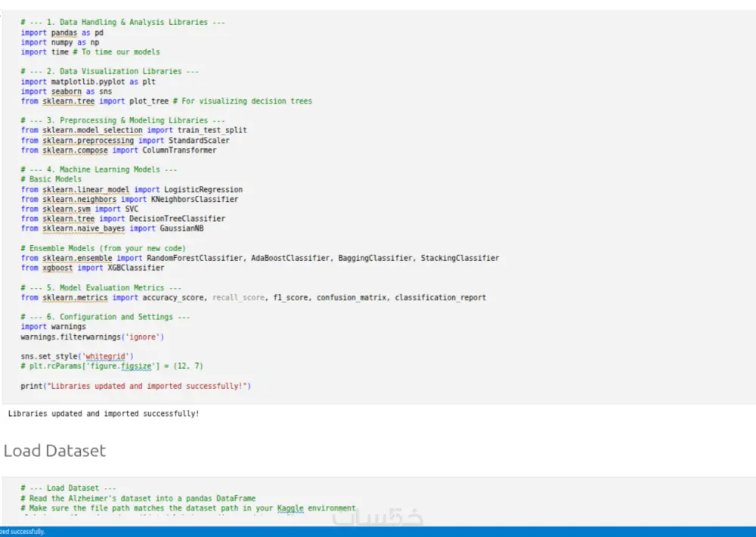Select the DecisionTreeClassifier import line
Image resolution: width=756 pixels, height=537 pixels.
tap(123, 219)
